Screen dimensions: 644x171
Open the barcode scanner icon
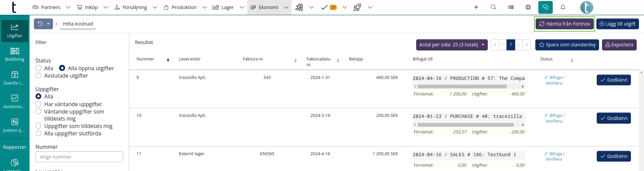tap(511, 7)
